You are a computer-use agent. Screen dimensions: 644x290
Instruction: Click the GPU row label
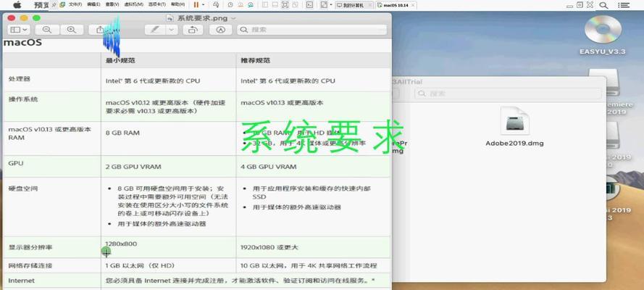16,163
